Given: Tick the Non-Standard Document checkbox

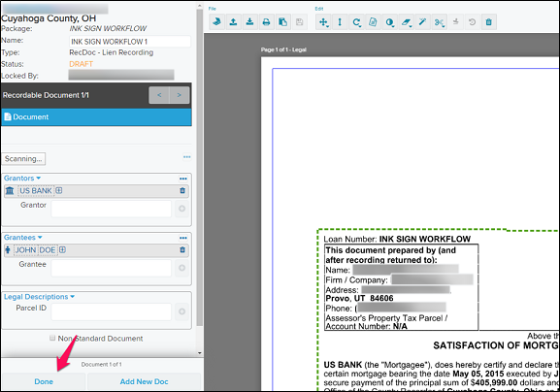Looking at the screenshot, I should (x=52, y=338).
